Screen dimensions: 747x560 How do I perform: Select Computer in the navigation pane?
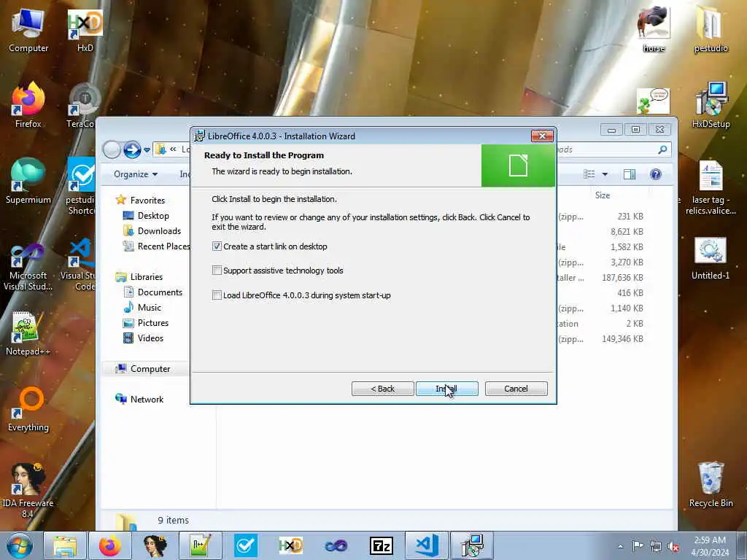tap(150, 368)
